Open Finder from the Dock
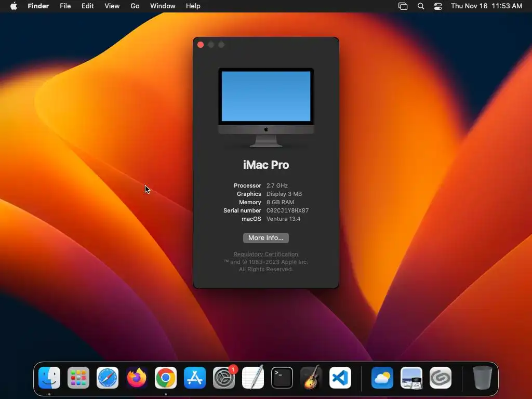The height and width of the screenshot is (399, 532). pyautogui.click(x=49, y=378)
